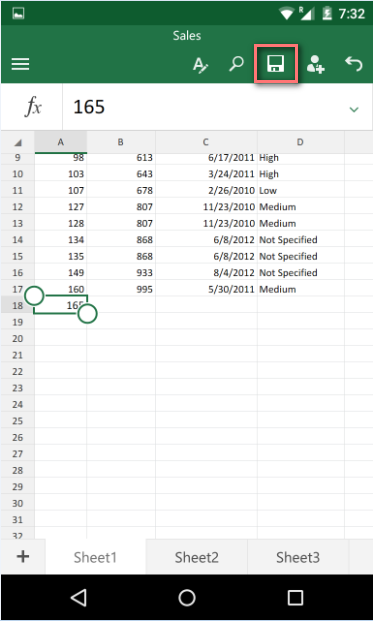Select row 25 header
373x621 pixels.
point(17,421)
